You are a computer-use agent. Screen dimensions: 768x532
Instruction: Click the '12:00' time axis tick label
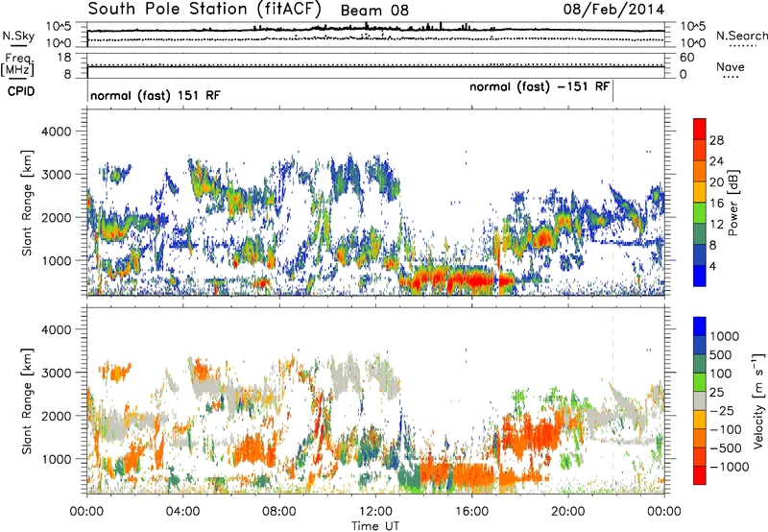click(x=375, y=512)
